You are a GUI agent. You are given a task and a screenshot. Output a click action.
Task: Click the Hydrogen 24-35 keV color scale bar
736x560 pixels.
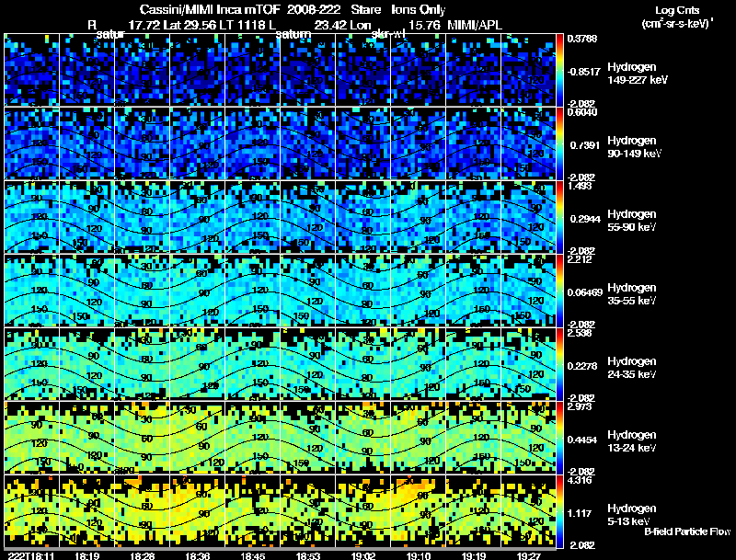point(559,364)
